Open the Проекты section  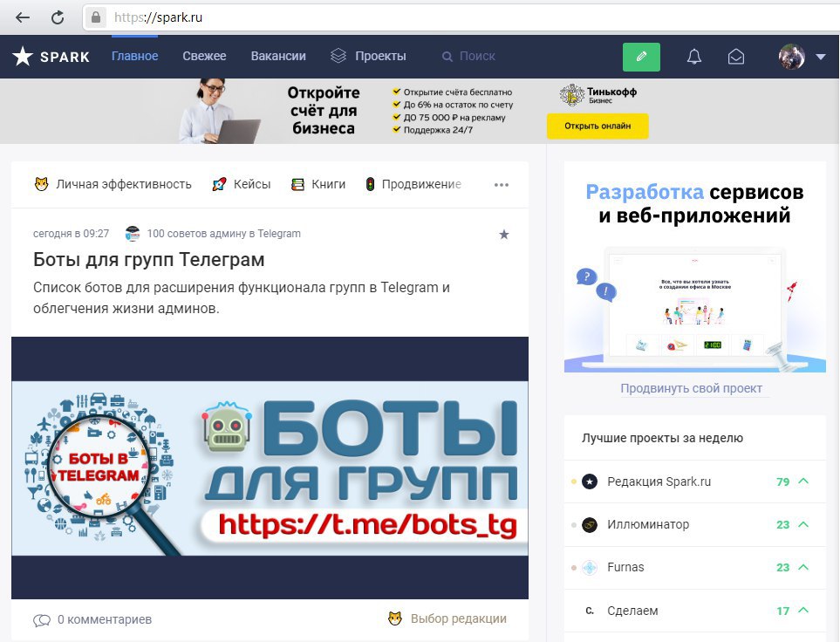380,57
